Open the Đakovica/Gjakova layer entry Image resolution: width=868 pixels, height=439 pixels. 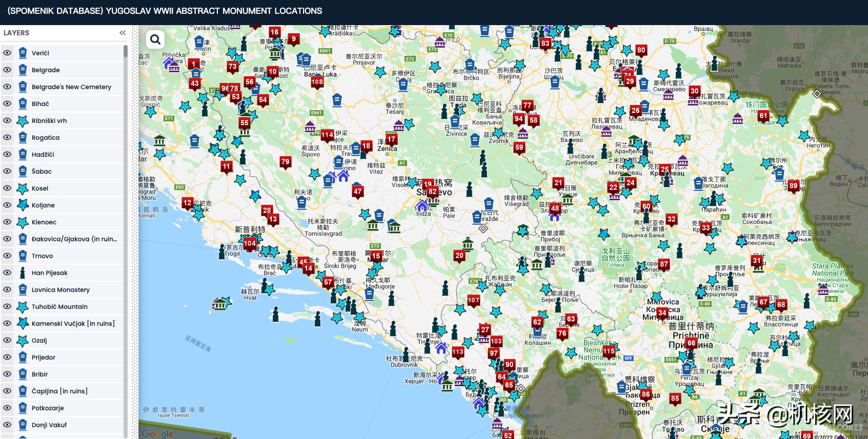pyautogui.click(x=74, y=239)
